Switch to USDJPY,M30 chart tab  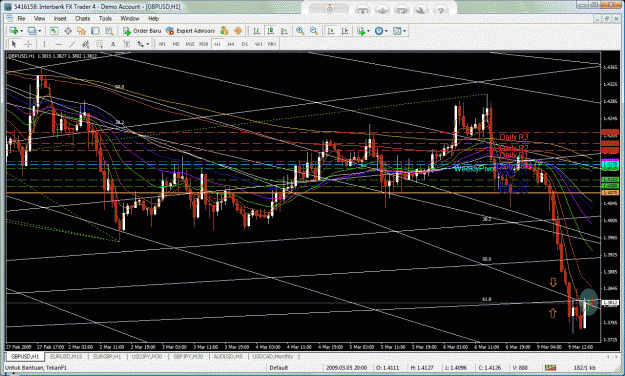(147, 356)
